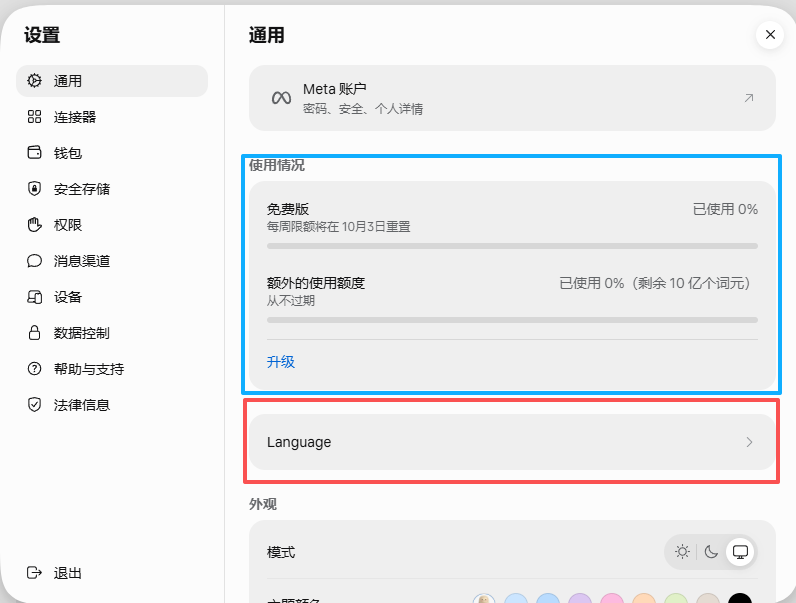Choose the purple theme color swatch
Image resolution: width=796 pixels, height=603 pixels.
580,598
